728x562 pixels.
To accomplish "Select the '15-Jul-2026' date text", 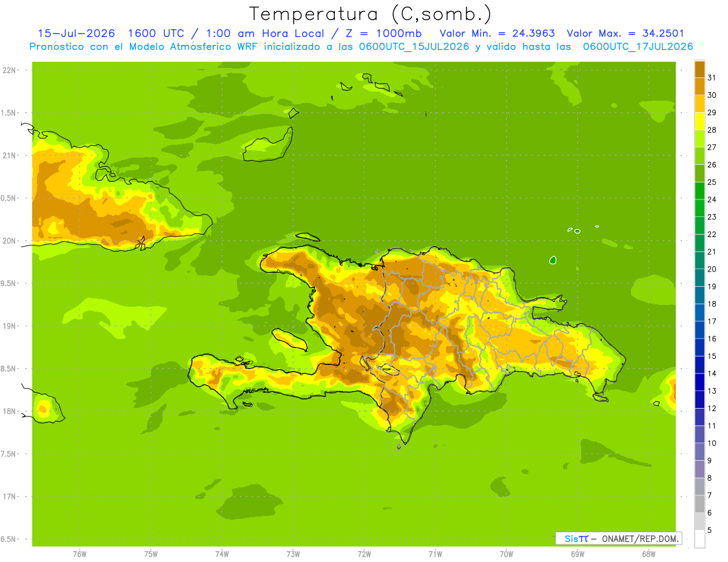I will [x=76, y=33].
